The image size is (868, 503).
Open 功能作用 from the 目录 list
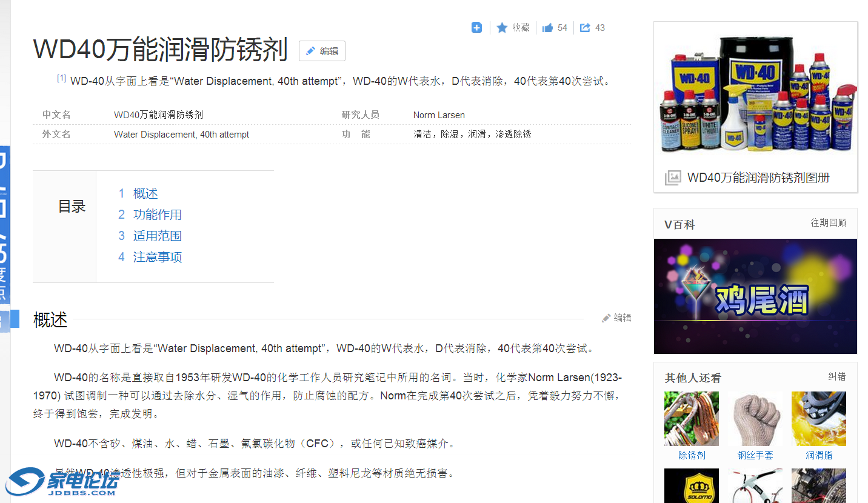tap(158, 215)
